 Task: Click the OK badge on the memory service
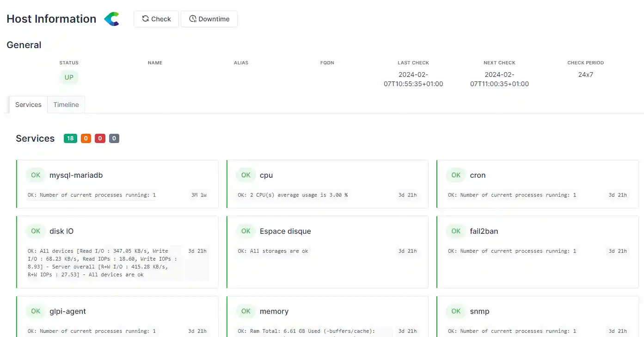pos(245,311)
